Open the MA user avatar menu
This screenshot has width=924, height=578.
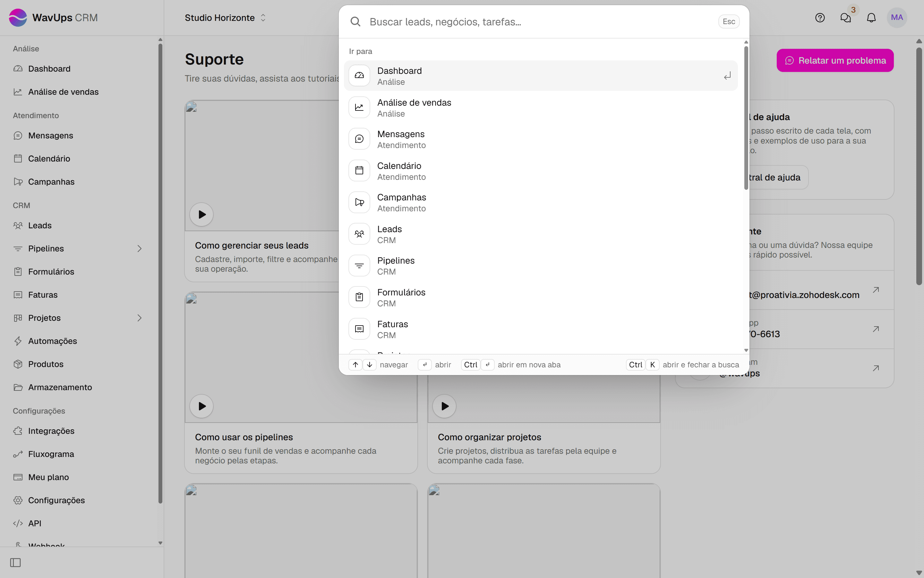(897, 18)
